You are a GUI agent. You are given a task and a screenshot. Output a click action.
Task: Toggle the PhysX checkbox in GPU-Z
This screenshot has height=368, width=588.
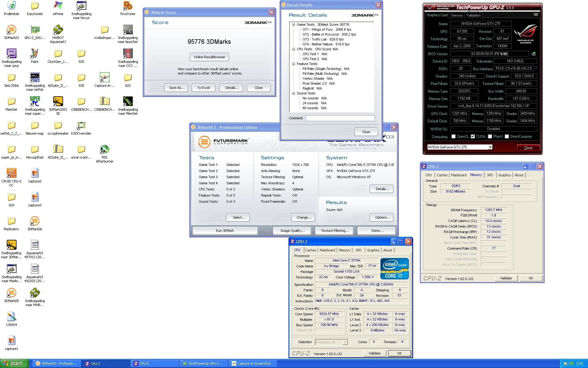tap(490, 136)
